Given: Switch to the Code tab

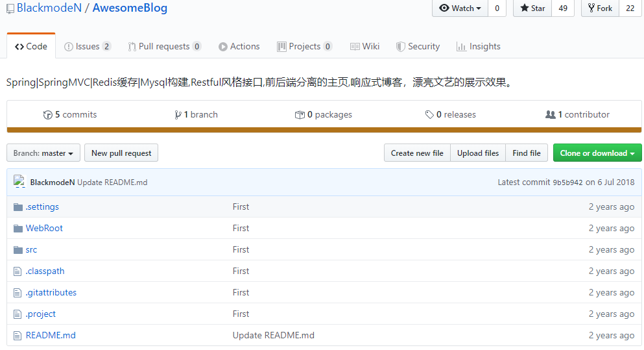Looking at the screenshot, I should (31, 47).
